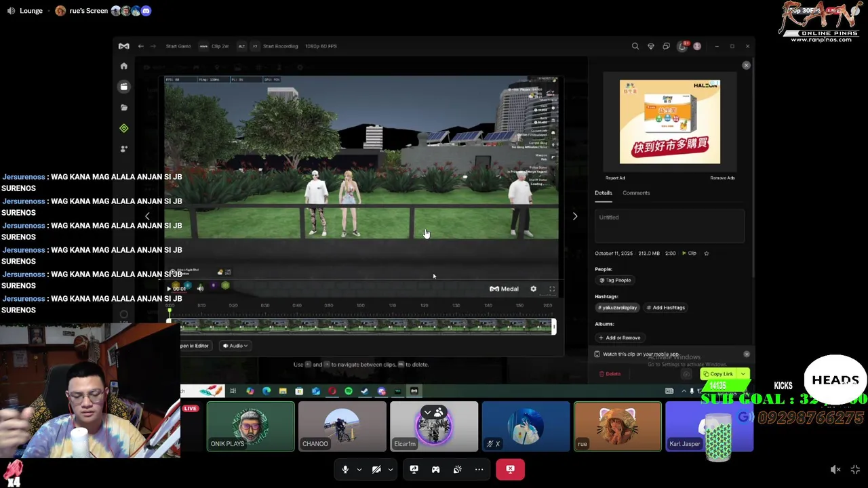
Task: Open the 1080p 60 FPS quality setting
Action: (x=321, y=46)
